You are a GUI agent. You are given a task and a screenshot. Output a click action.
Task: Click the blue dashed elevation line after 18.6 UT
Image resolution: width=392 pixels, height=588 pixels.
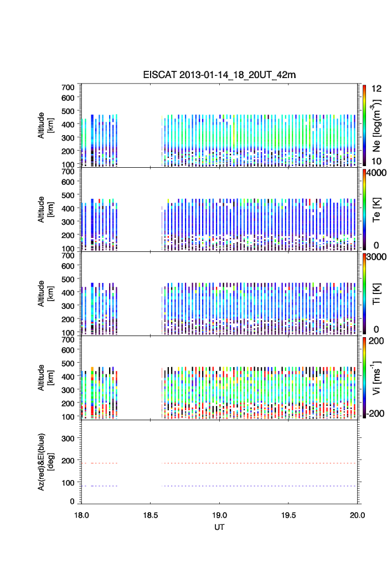pos(259,486)
